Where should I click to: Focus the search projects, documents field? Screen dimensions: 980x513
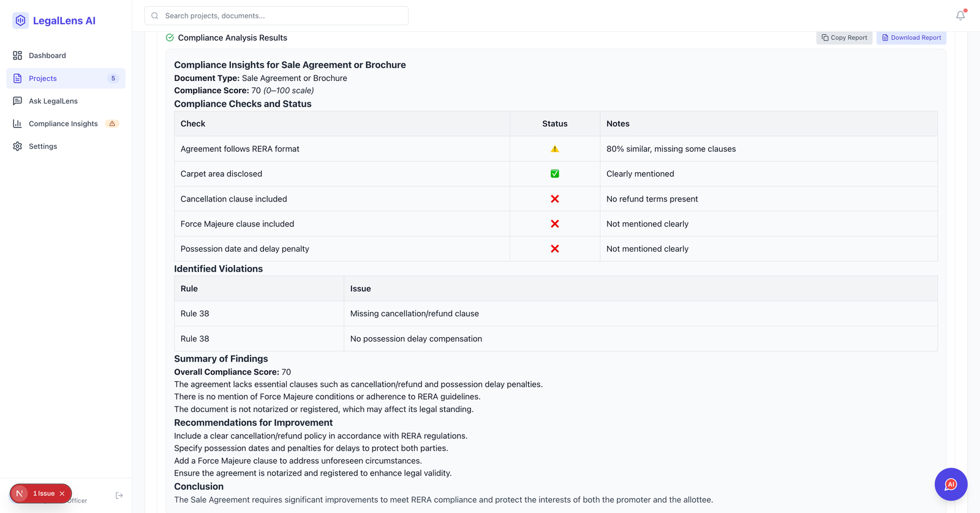point(276,16)
